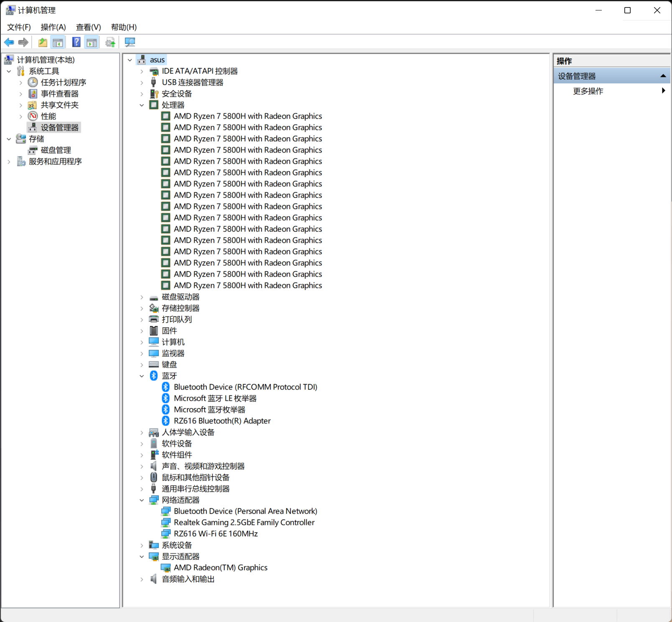Expand the 服务和应用程序 node
This screenshot has height=622, width=672.
[x=9, y=162]
